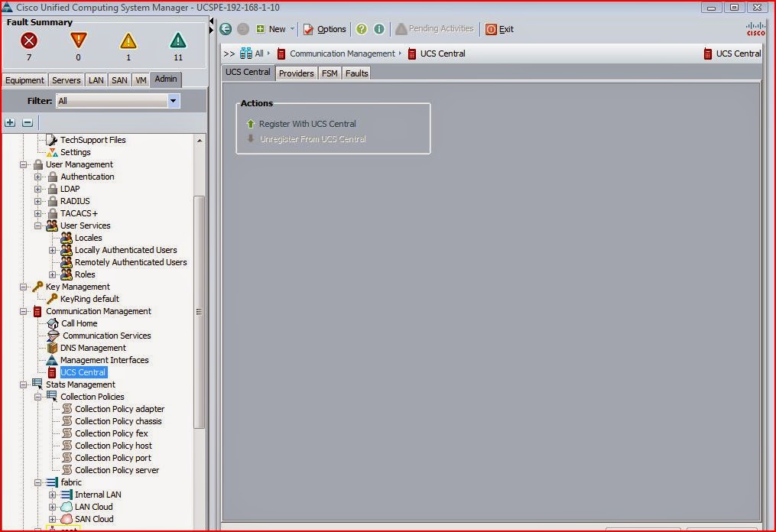
Task: Collapse all tree nodes with minus button
Action: pos(28,122)
